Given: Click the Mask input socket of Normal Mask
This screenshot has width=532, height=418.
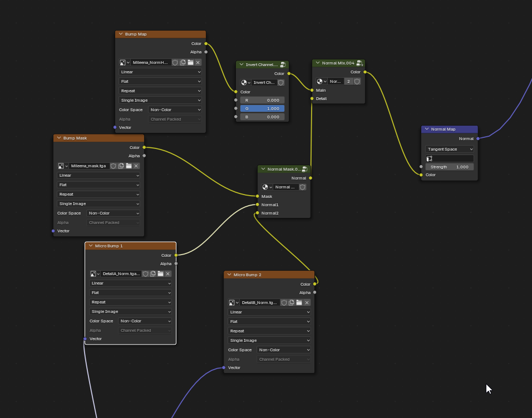Looking at the screenshot, I should (258, 196).
